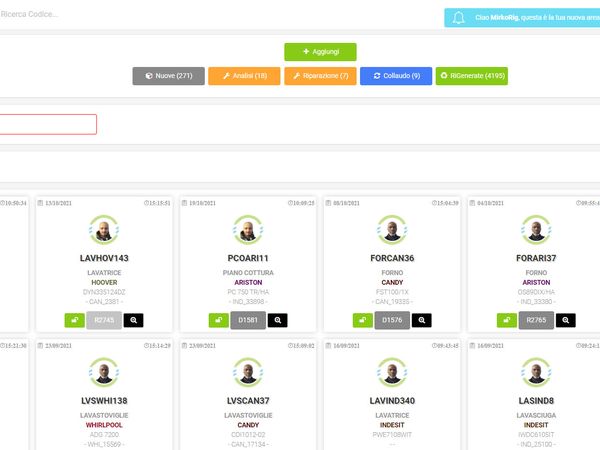Click the clock icon beside 15:04:39
Image resolution: width=600 pixels, height=450 pixels.
pyautogui.click(x=434, y=203)
